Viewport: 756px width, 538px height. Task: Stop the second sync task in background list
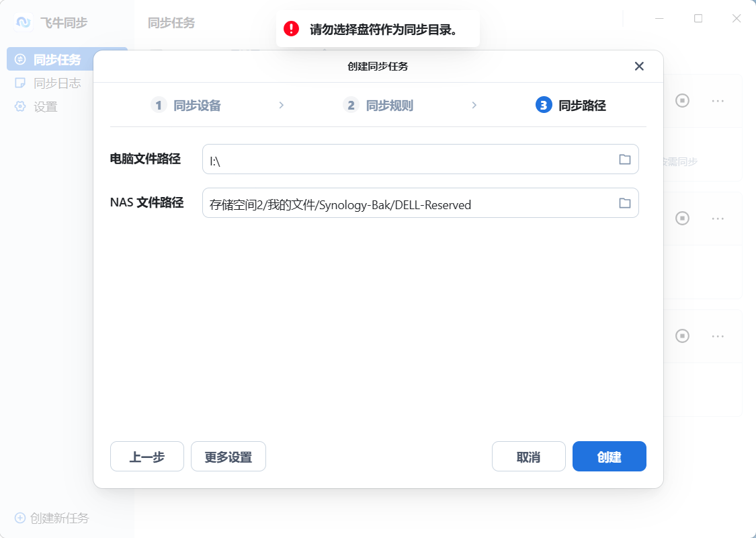(682, 218)
